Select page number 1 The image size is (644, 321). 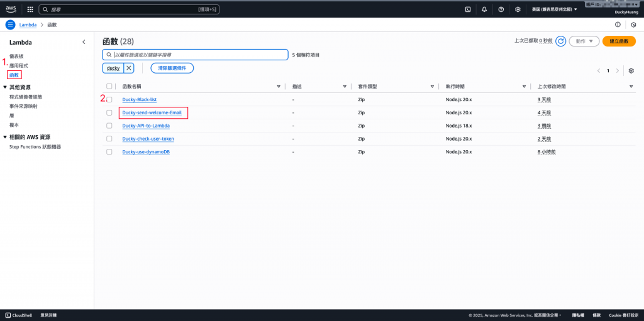point(608,70)
